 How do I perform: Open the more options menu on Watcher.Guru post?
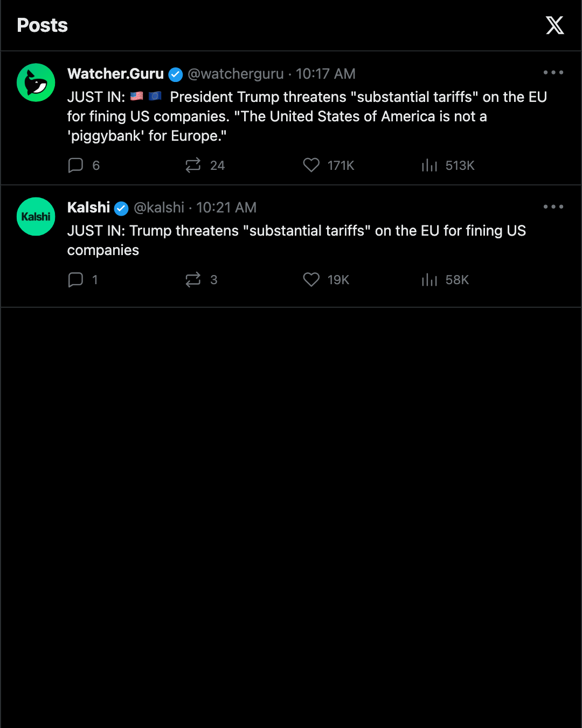[553, 72]
